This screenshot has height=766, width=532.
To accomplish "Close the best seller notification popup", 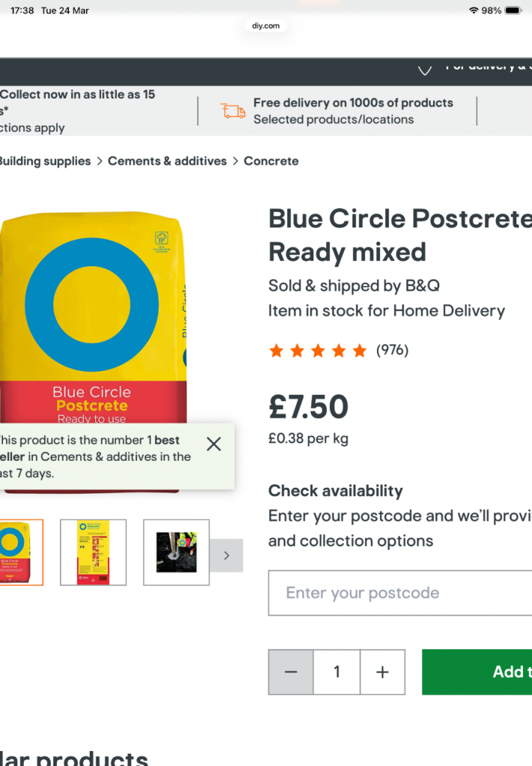I will [x=213, y=444].
